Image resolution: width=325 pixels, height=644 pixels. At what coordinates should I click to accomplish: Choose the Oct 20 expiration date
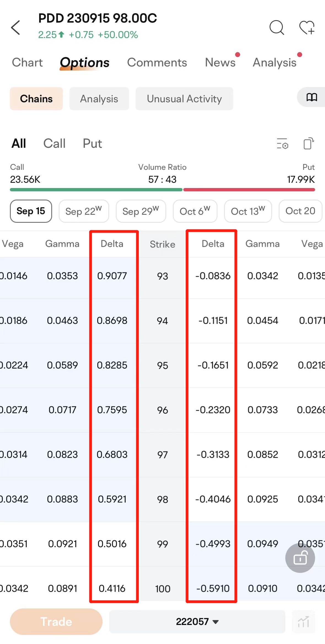pyautogui.click(x=300, y=211)
